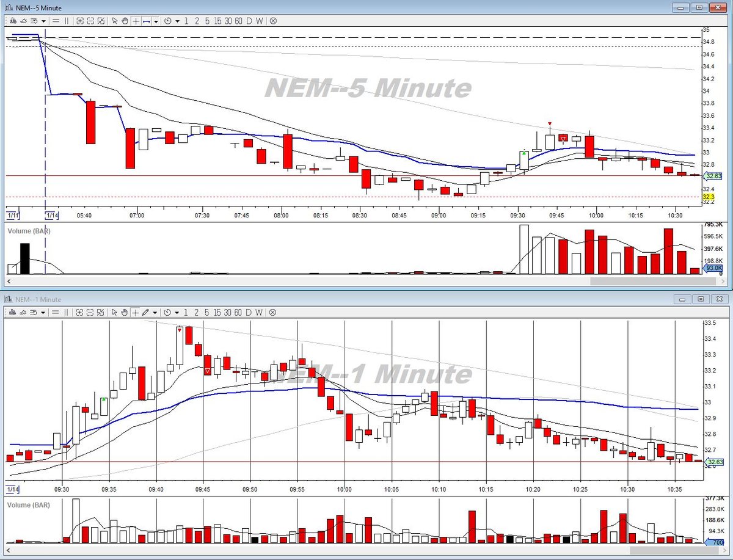Click Volume (BAR) label in 5 Minute window
The image size is (733, 560).
[28, 231]
